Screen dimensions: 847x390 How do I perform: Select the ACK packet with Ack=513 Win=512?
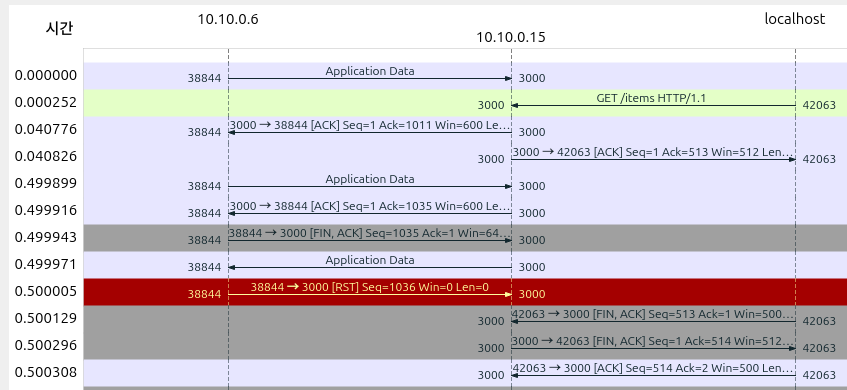pyautogui.click(x=654, y=152)
